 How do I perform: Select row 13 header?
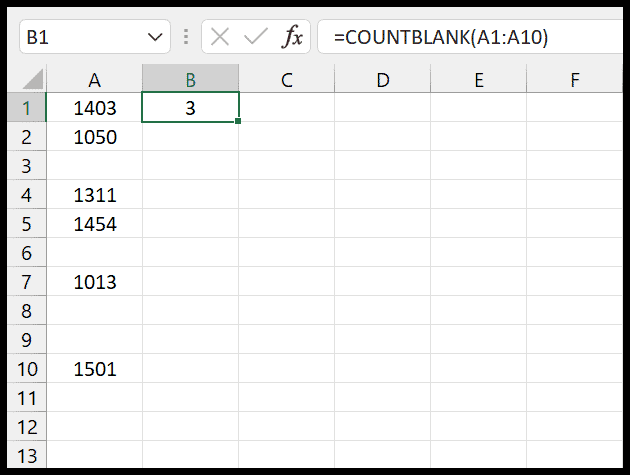tap(27, 455)
